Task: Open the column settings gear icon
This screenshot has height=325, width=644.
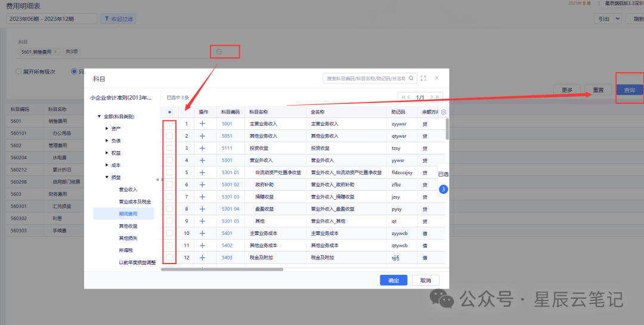Action: [444, 112]
